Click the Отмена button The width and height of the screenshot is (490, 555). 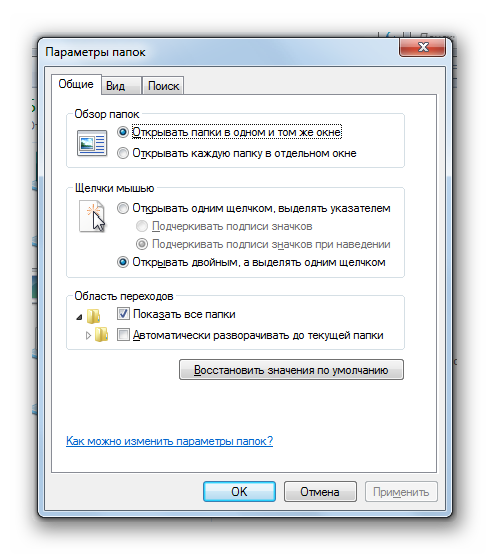320,491
